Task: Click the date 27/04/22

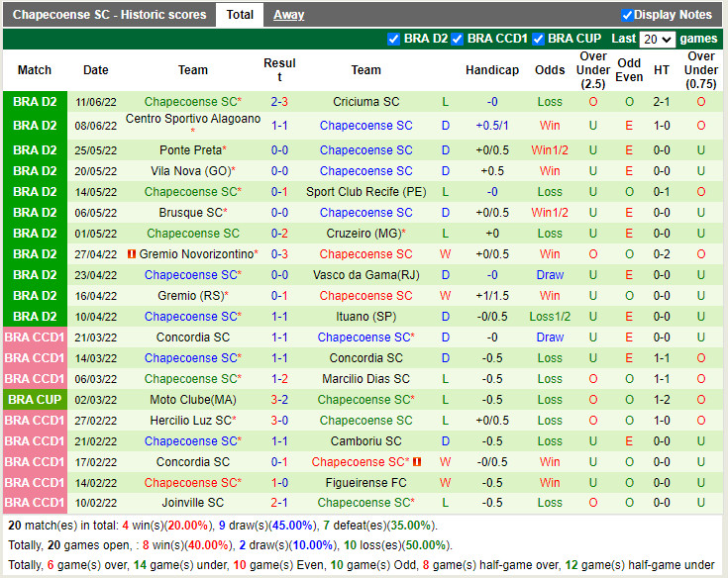Action: 96,254
